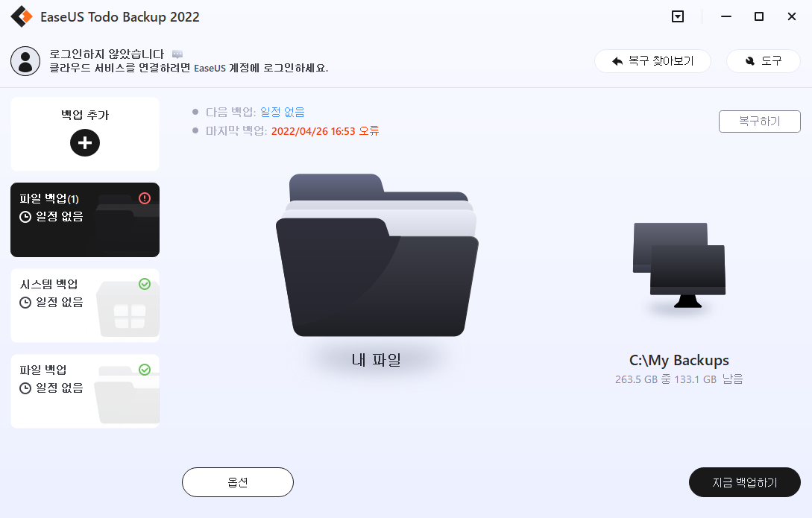The width and height of the screenshot is (812, 518).
Task: Click green checkmark on bottom 파일 백업 card
Action: coord(145,370)
